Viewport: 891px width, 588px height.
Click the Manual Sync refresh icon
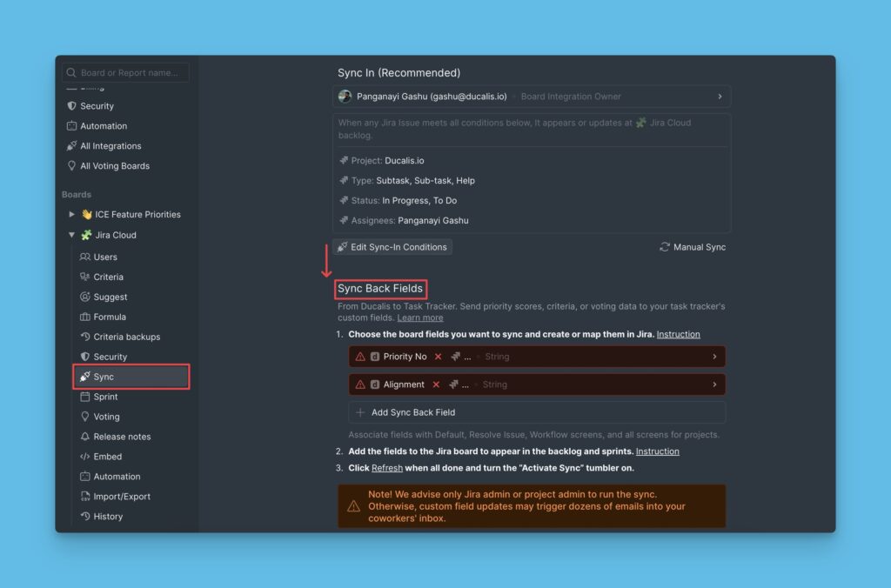[x=665, y=247]
